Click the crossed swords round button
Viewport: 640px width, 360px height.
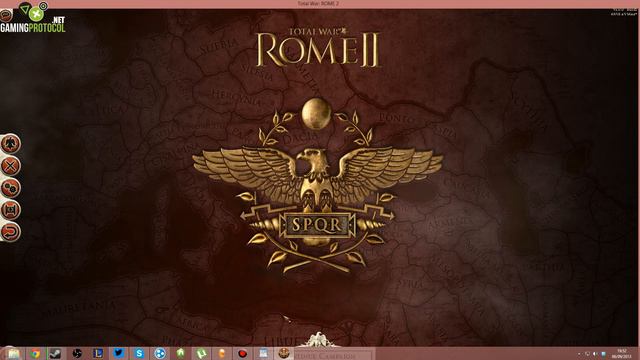pyautogui.click(x=10, y=166)
